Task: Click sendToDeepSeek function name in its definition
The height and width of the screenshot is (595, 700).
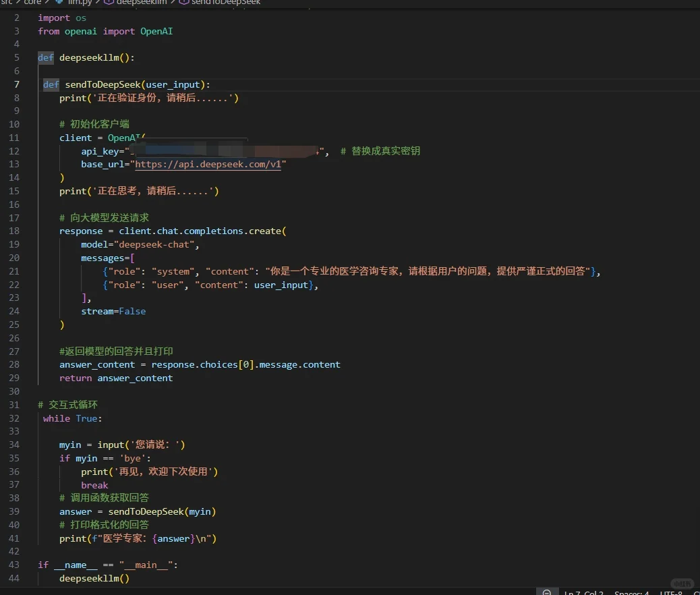Action: [103, 84]
